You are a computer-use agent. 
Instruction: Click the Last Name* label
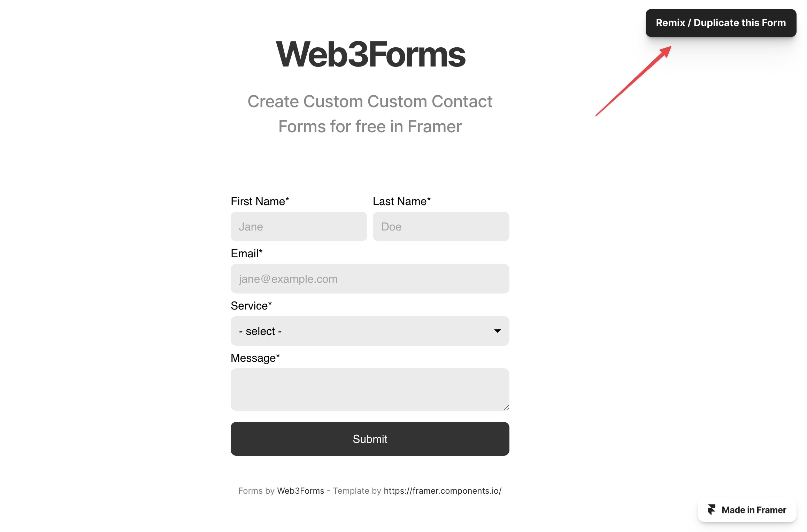[402, 201]
